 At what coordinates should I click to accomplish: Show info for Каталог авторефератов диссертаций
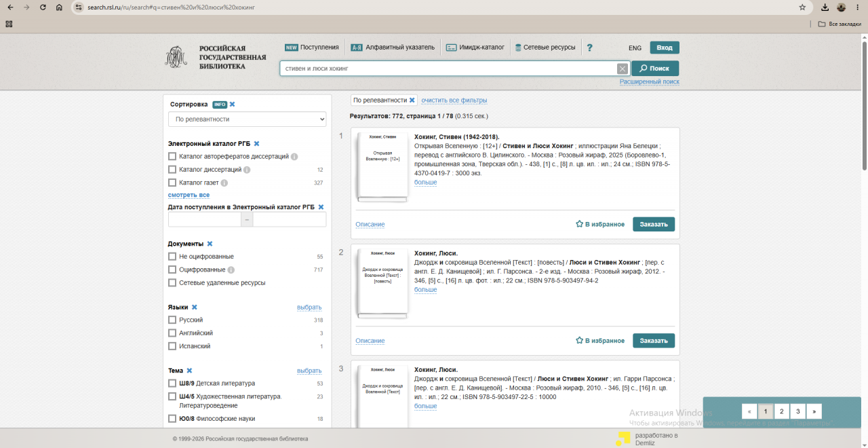point(294,157)
